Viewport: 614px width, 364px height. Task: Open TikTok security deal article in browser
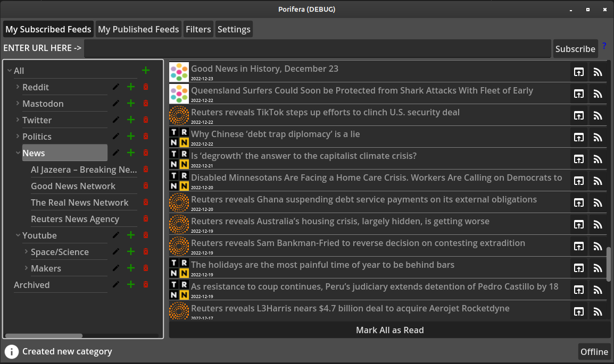pyautogui.click(x=579, y=115)
